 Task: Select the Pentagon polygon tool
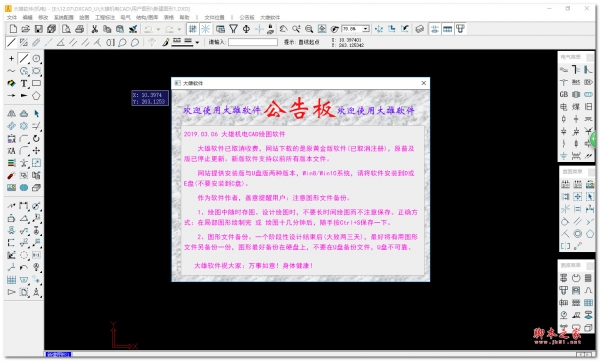pyautogui.click(x=36, y=96)
